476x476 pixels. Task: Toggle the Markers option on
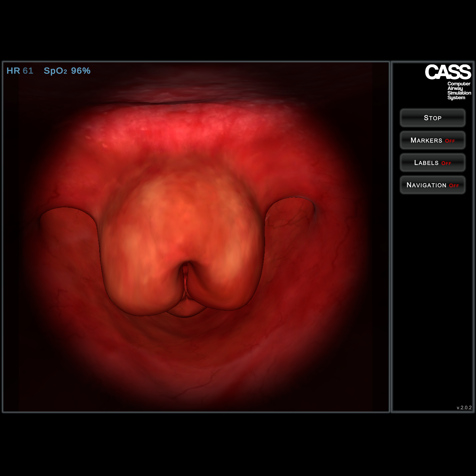(432, 140)
